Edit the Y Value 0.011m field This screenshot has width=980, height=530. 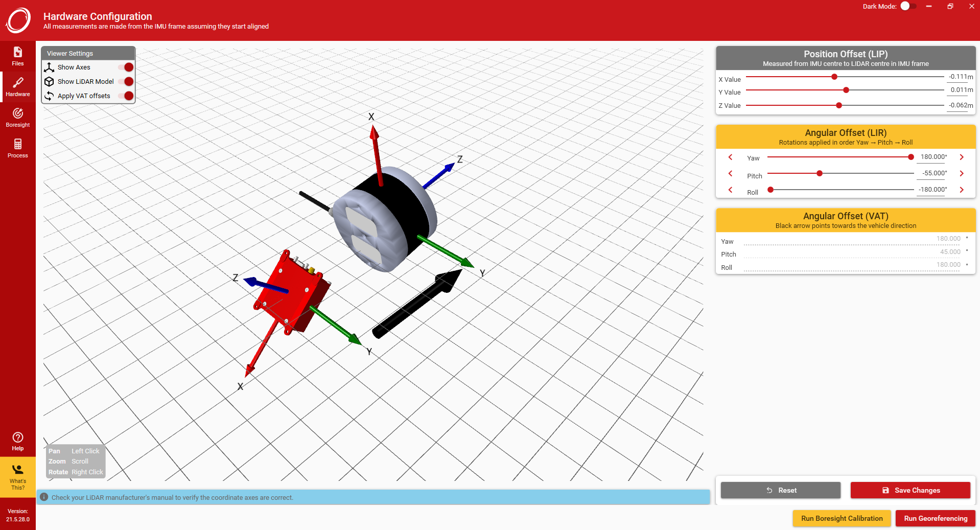961,90
